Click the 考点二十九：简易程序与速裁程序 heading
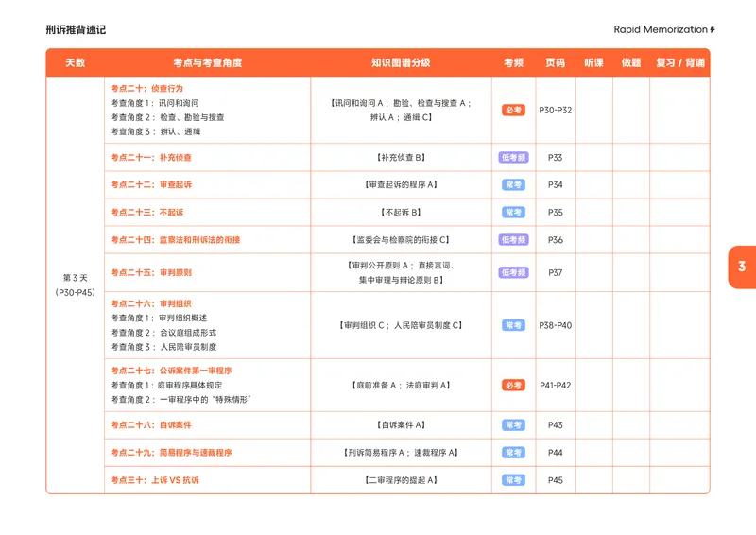Viewport: 756px width, 535px height. [x=171, y=453]
